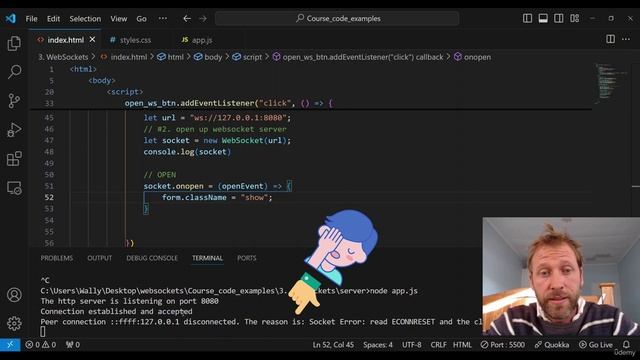The image size is (640, 360).
Task: Switch to the DEBUG CONSOLE tab
Action: [x=152, y=258]
